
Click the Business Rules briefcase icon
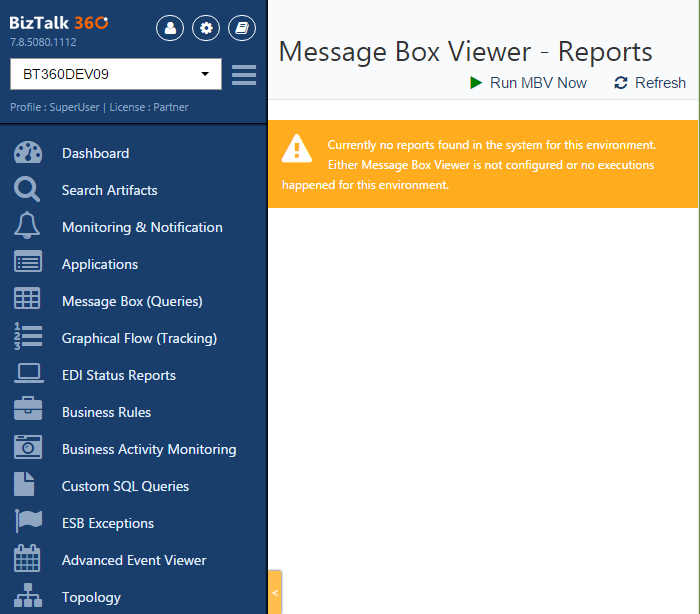[28, 409]
